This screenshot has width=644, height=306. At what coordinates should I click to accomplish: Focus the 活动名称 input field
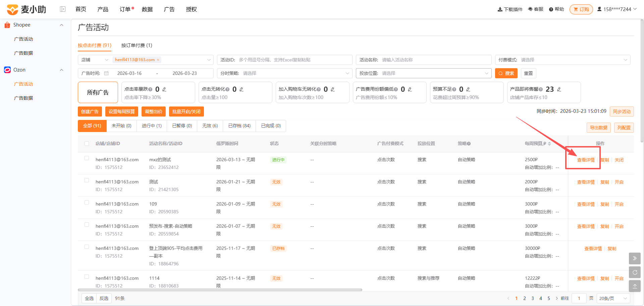point(424,60)
